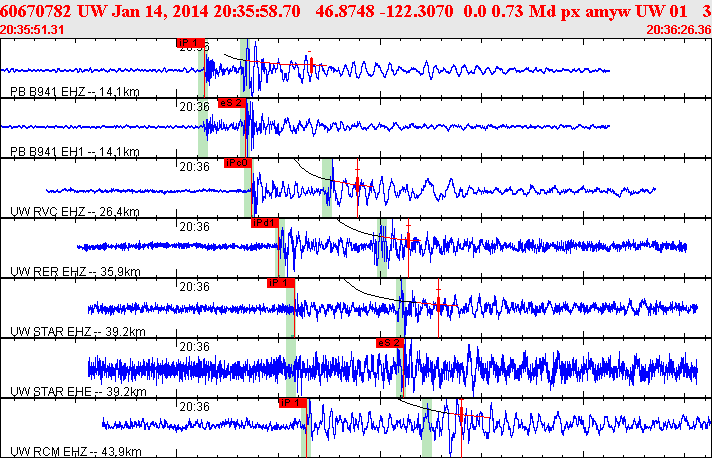Click the 20:36 time label on RCM trace
Viewport: 712px width, 458px height.
(x=194, y=406)
